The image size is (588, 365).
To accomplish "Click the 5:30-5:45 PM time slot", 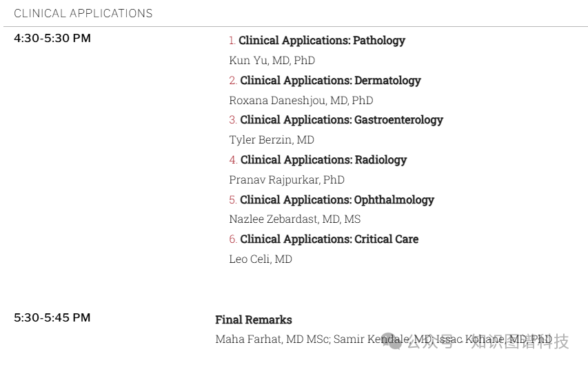I will [x=52, y=317].
